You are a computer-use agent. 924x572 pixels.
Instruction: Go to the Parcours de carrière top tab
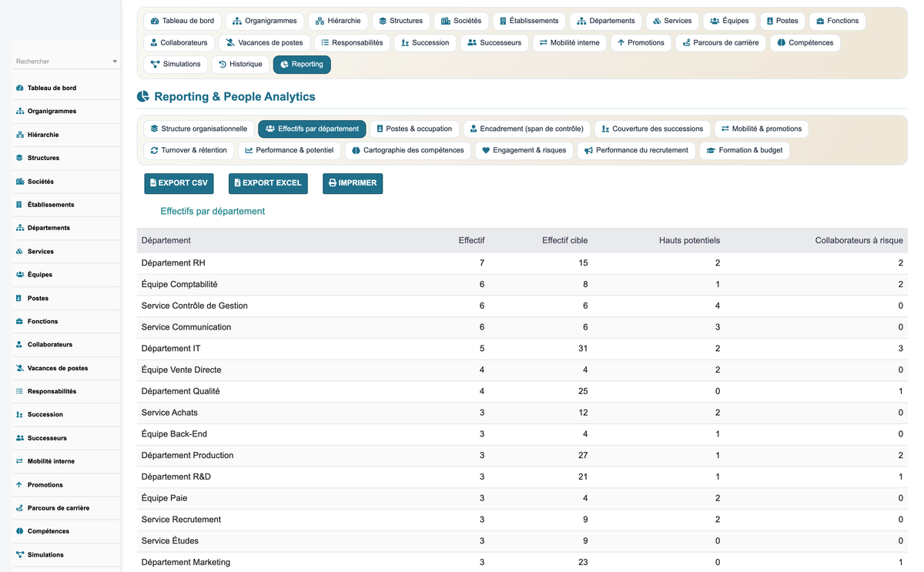point(720,43)
